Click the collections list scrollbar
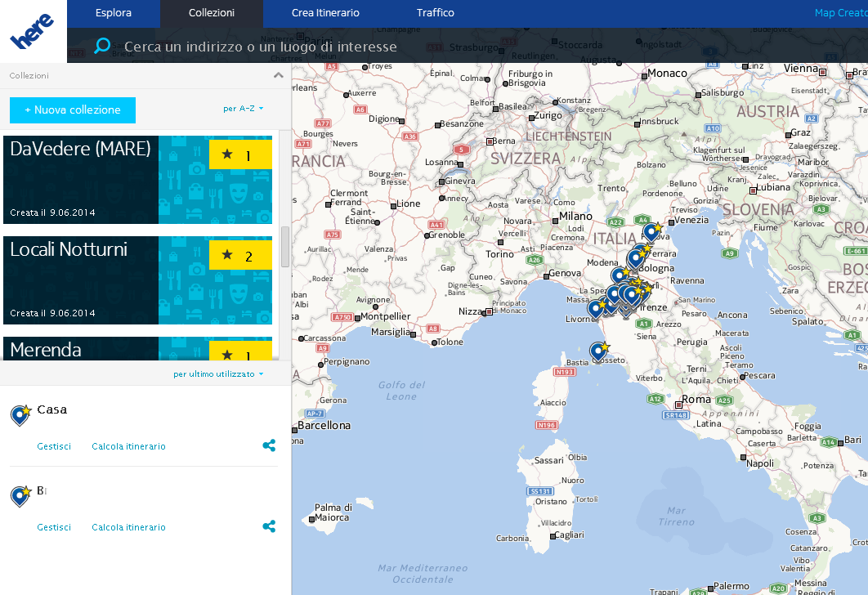 tap(285, 246)
